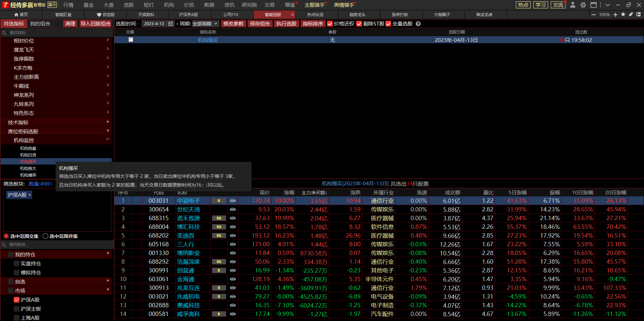Open the 周期 全部周期 dropdown
The image size is (644, 321).
coord(205,24)
